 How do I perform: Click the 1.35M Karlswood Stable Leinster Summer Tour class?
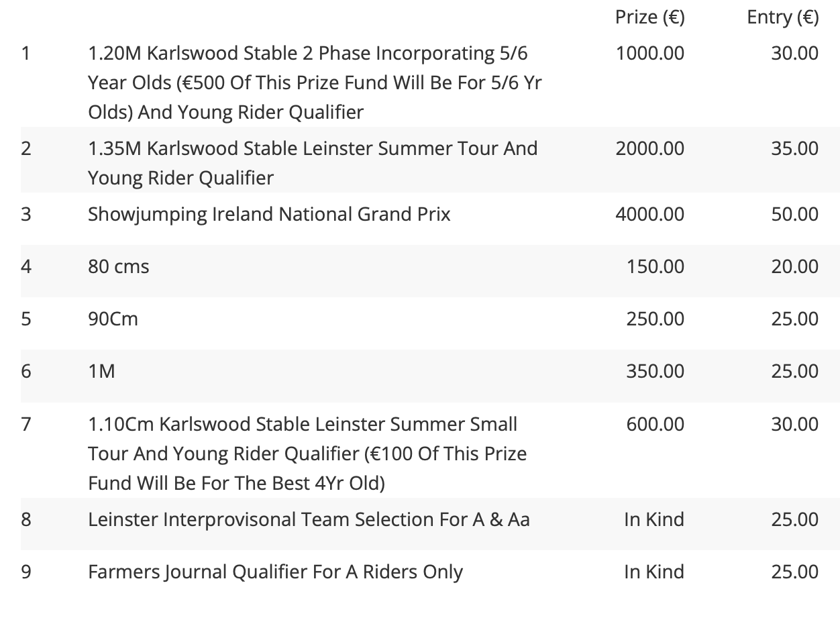[313, 162]
